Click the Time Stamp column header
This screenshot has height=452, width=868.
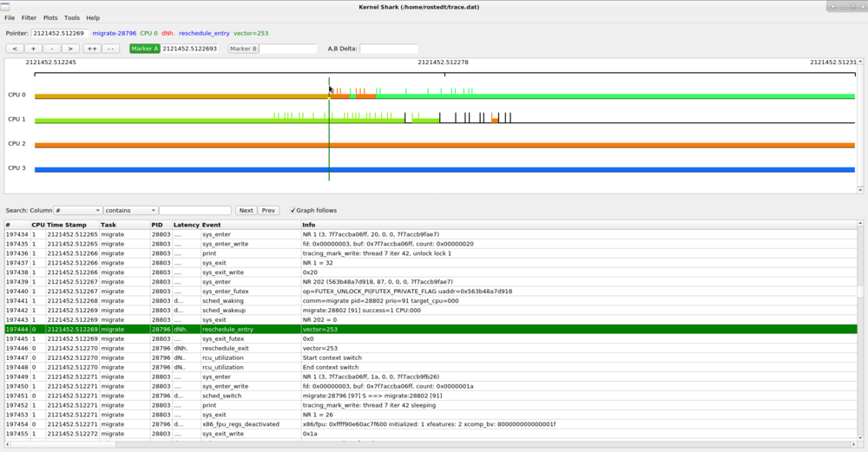[x=67, y=226]
